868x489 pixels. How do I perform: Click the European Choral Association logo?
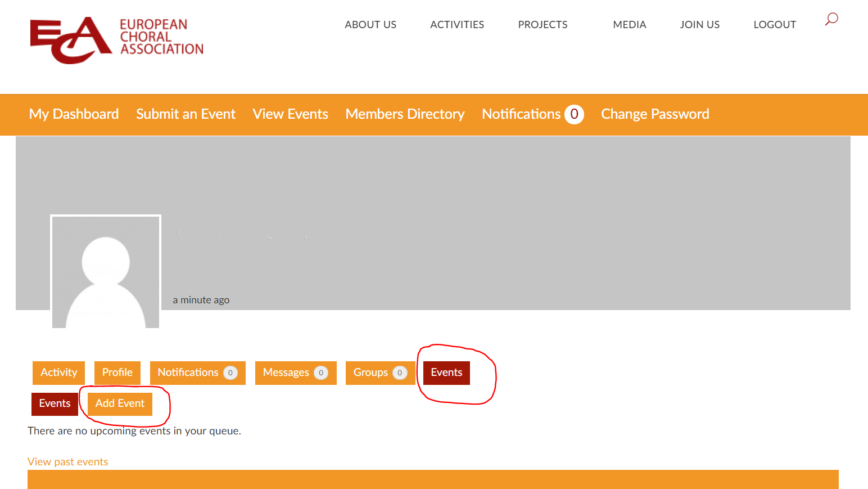116,39
